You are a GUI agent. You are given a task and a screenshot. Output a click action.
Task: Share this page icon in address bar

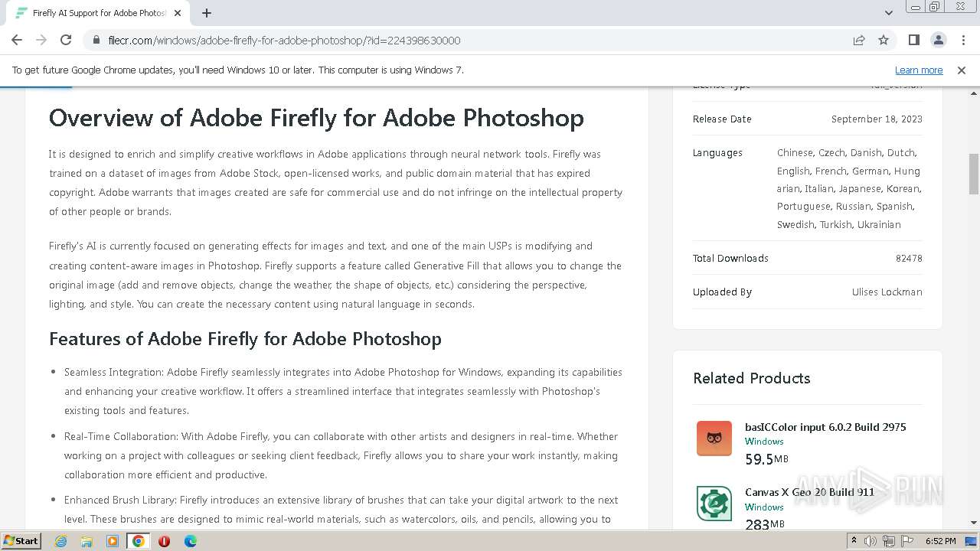[859, 40]
